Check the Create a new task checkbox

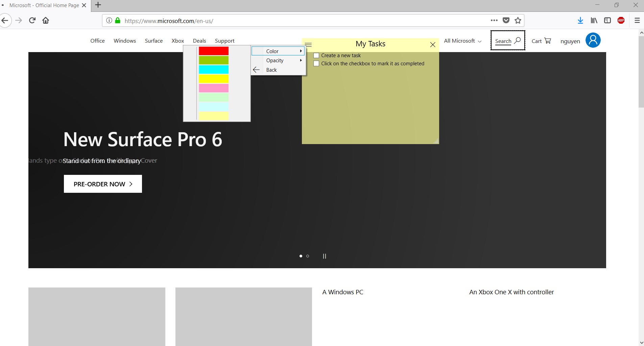(316, 55)
